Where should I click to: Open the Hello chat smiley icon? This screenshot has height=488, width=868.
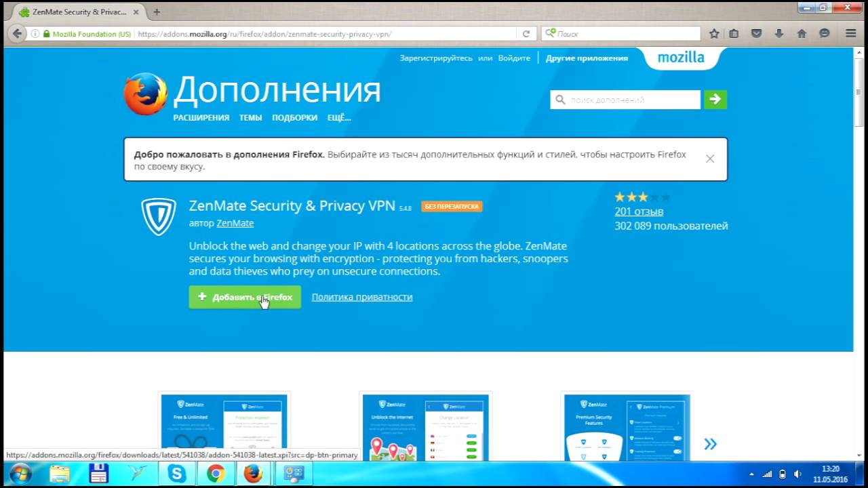pos(825,33)
